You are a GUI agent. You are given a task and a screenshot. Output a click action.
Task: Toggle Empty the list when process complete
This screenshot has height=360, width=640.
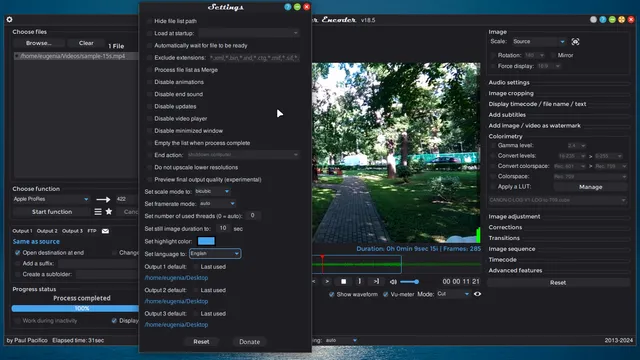149,143
